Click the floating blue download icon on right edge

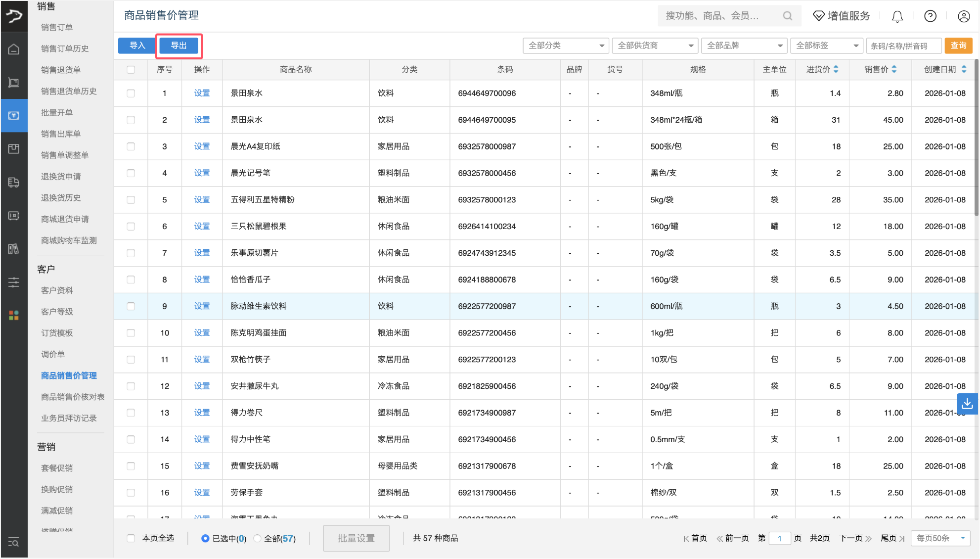click(968, 404)
